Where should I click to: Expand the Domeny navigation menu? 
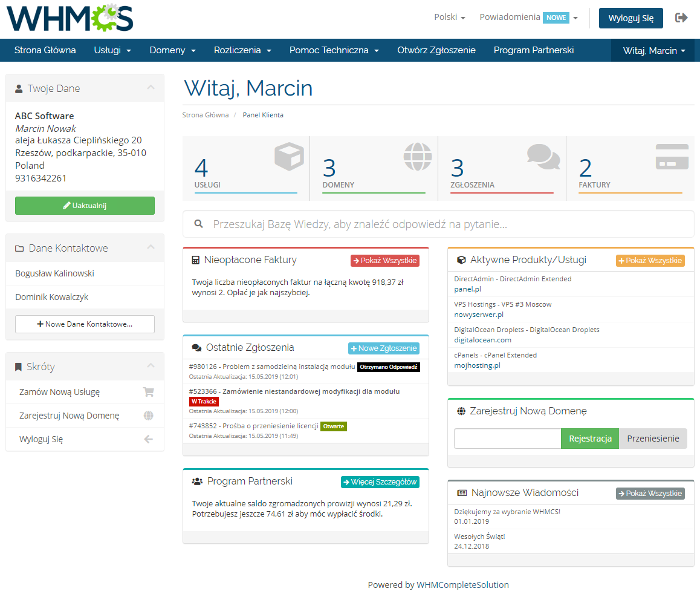click(172, 50)
